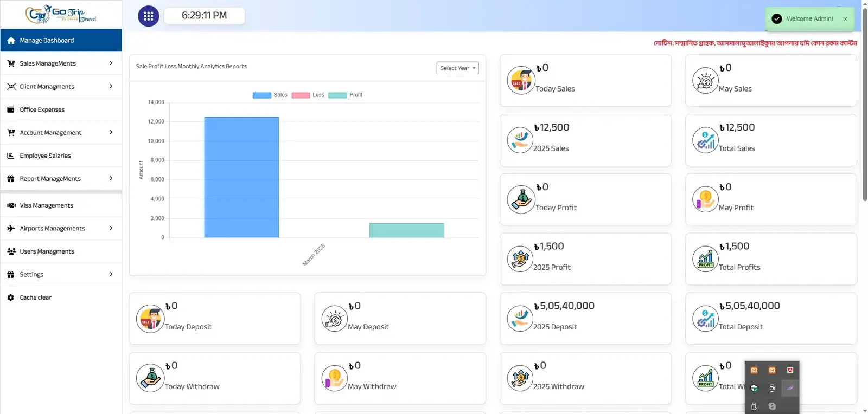This screenshot has width=868, height=414.
Task: Toggle Loss series in chart legend
Action: click(x=308, y=95)
